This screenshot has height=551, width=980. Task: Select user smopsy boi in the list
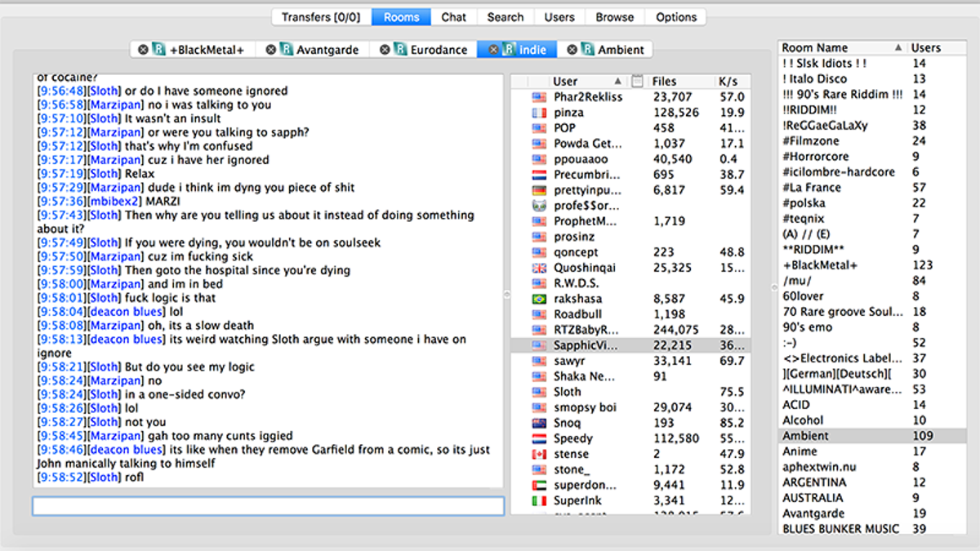(630, 407)
